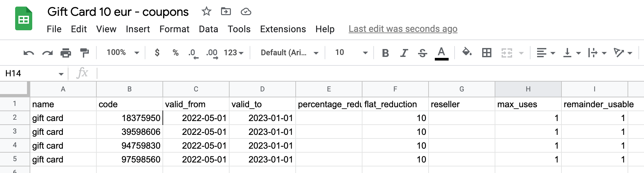This screenshot has width=644, height=173.
Task: Open the last edit history link
Action: point(403,29)
